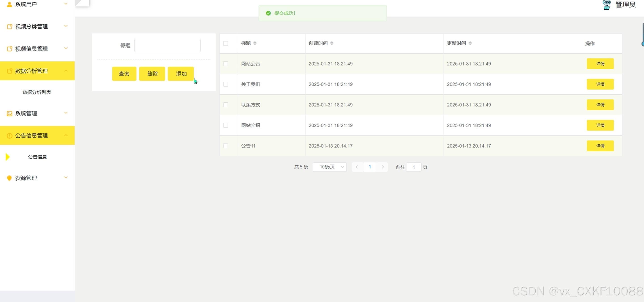Click the 添加 button
644x302 pixels.
click(x=181, y=74)
